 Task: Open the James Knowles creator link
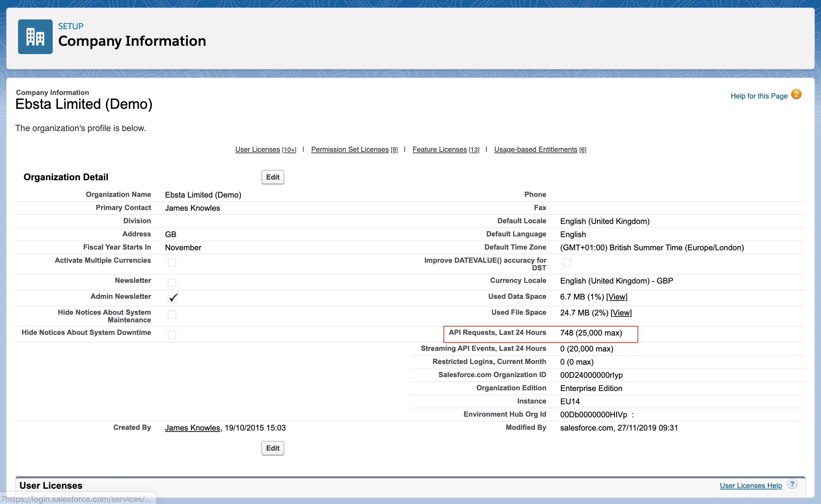coord(192,428)
